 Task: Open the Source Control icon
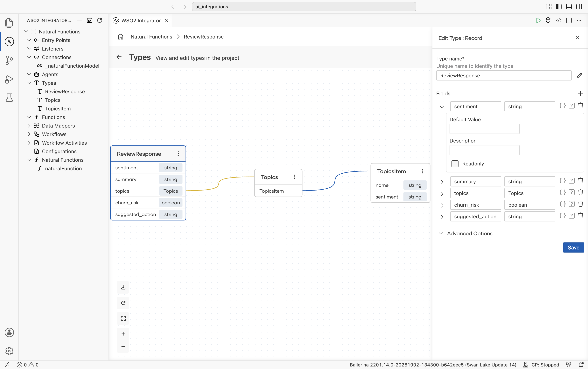tap(9, 60)
